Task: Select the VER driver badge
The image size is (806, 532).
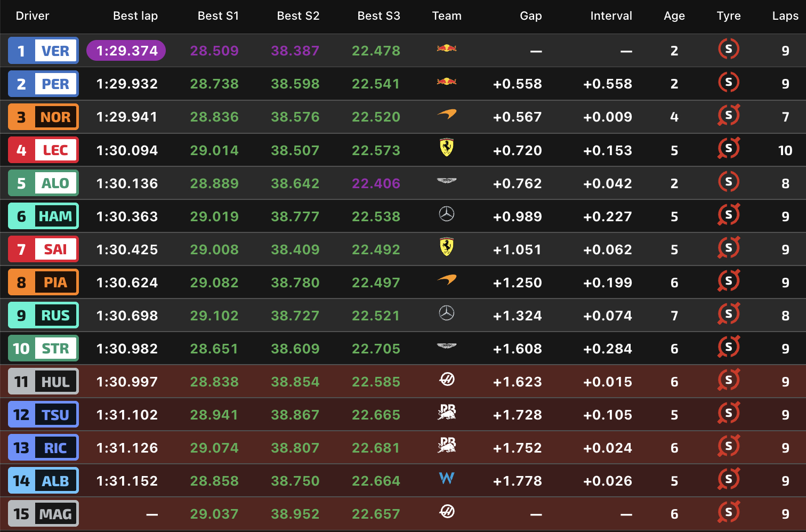Action: [x=44, y=51]
